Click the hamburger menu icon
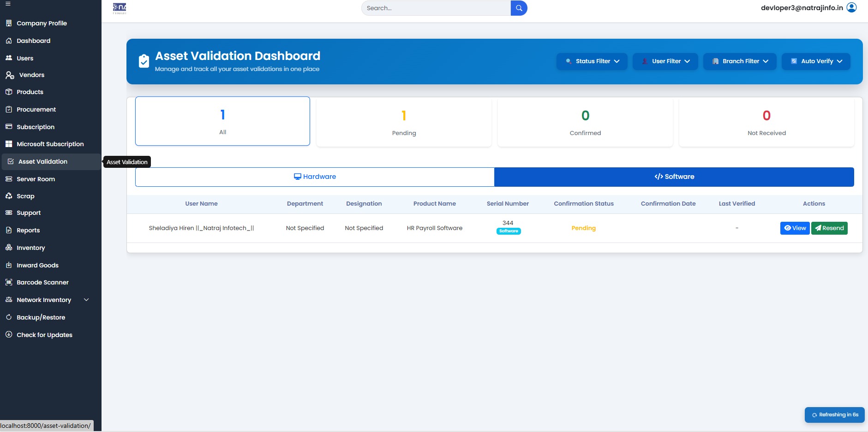The width and height of the screenshot is (868, 432). [8, 4]
